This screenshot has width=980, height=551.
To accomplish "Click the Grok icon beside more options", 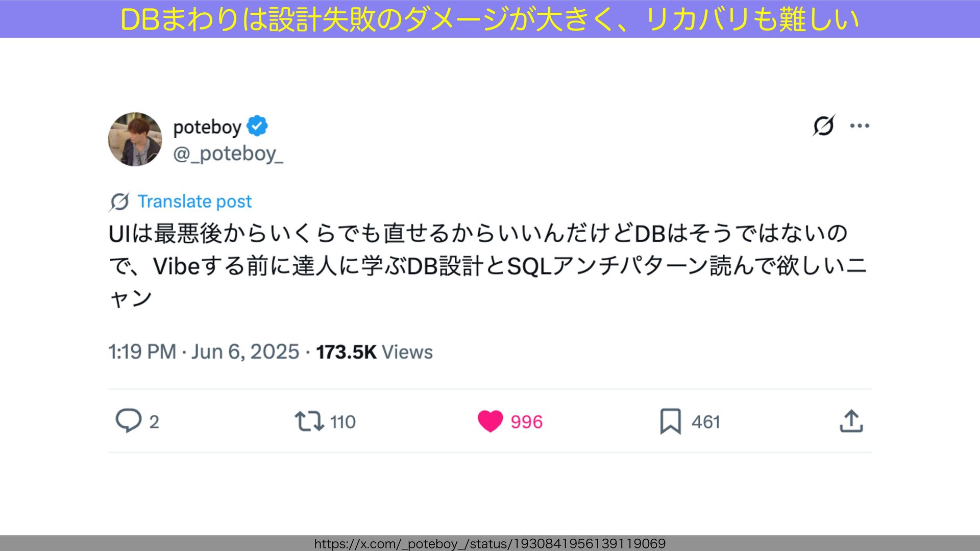I will pyautogui.click(x=823, y=126).
